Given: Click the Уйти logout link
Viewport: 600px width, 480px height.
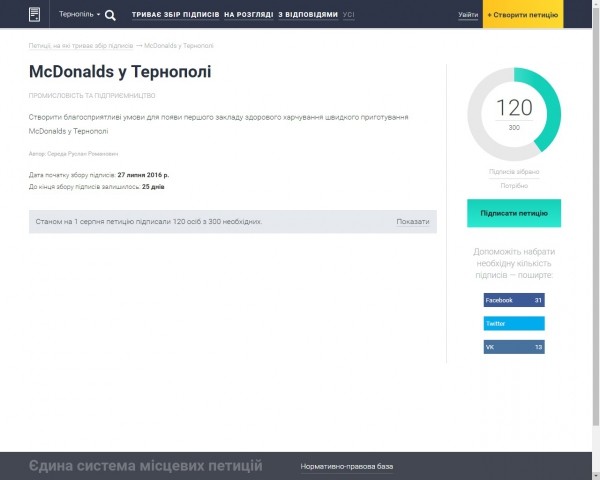Looking at the screenshot, I should pyautogui.click(x=468, y=15).
